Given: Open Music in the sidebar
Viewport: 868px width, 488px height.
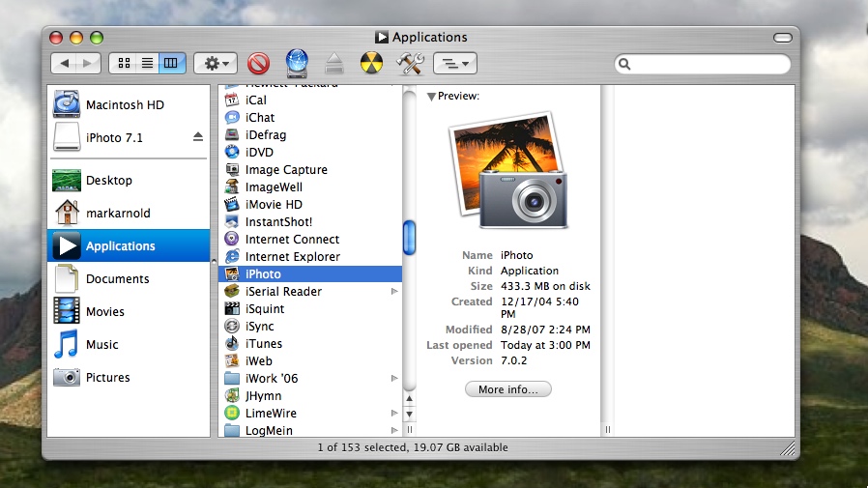Looking at the screenshot, I should (x=129, y=344).
